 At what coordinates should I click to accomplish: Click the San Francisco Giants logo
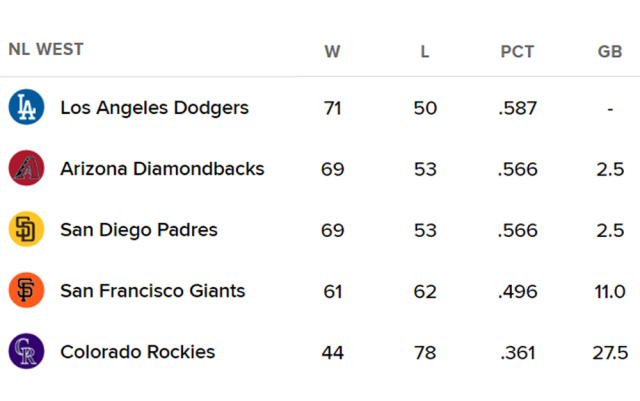coord(26,291)
